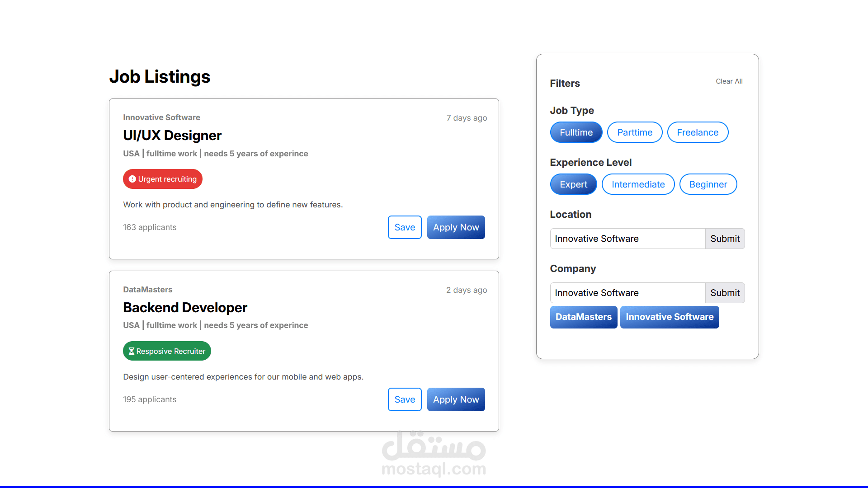Image resolution: width=868 pixels, height=488 pixels.
Task: Click the Urgent recruiting exclamation icon
Action: click(132, 179)
